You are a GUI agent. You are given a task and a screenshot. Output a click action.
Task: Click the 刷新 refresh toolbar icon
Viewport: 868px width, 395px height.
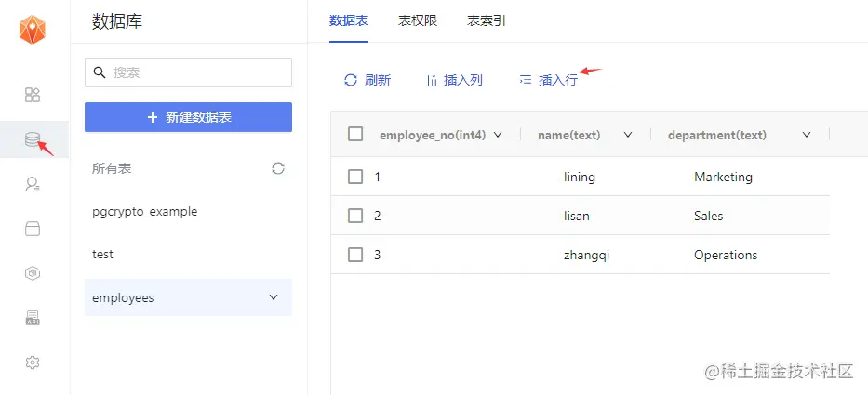(x=351, y=80)
